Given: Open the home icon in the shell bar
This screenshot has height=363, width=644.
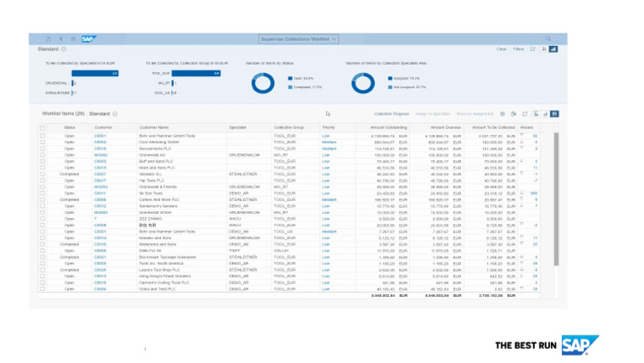Looking at the screenshot, I should point(73,39).
